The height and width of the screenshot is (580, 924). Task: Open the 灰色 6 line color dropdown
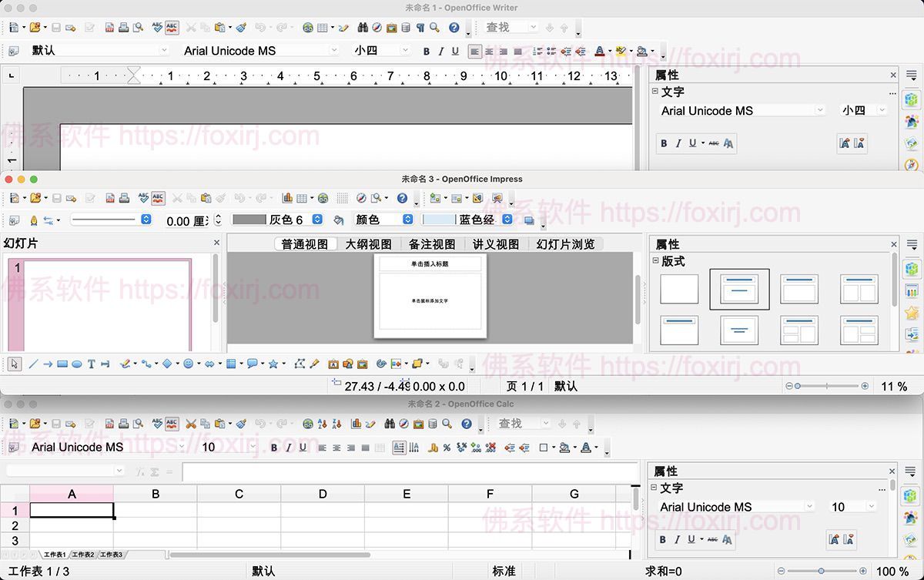[x=317, y=220]
